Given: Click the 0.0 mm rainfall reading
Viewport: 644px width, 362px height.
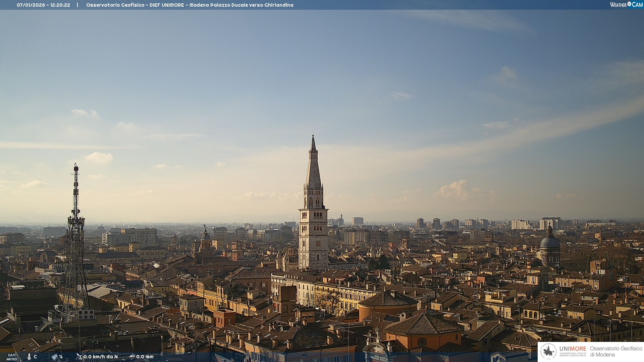Looking at the screenshot, I should pyautogui.click(x=145, y=357).
